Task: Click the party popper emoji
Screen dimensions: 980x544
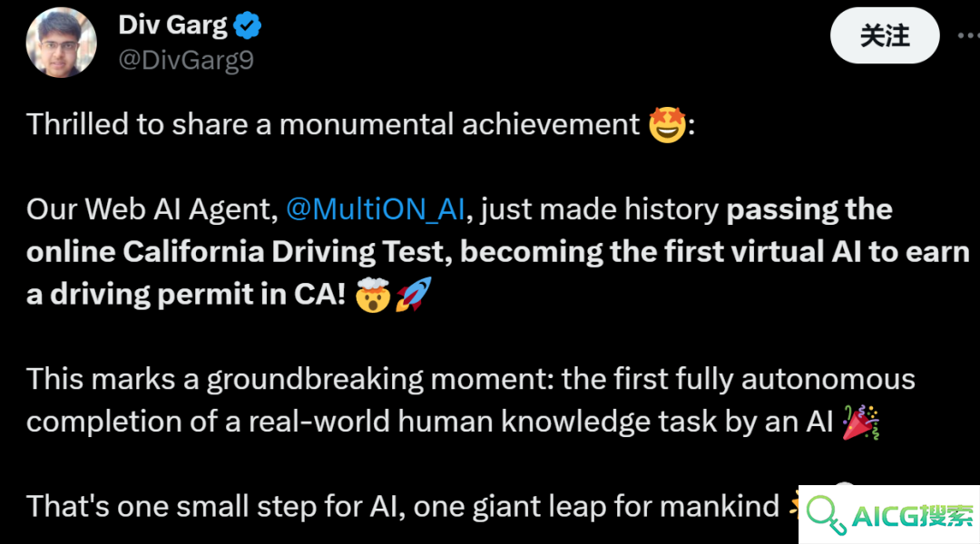Action: (x=860, y=422)
